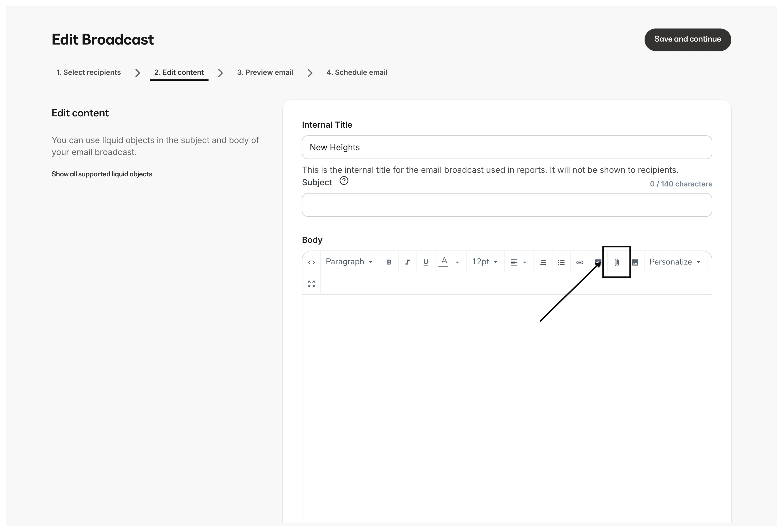Click the Subject help question icon

[x=344, y=181]
